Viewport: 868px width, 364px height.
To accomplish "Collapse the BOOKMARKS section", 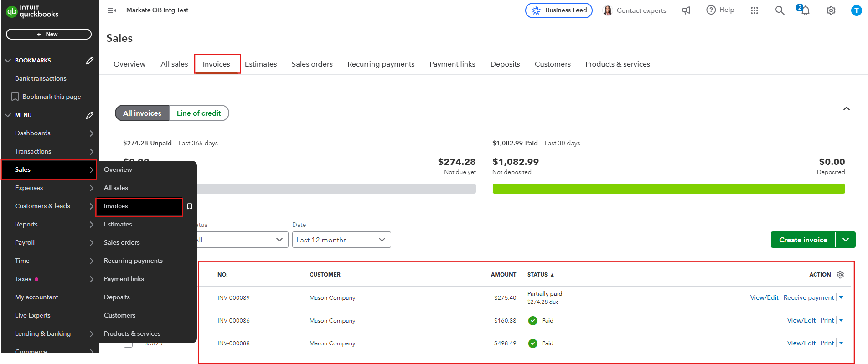I will (x=8, y=60).
